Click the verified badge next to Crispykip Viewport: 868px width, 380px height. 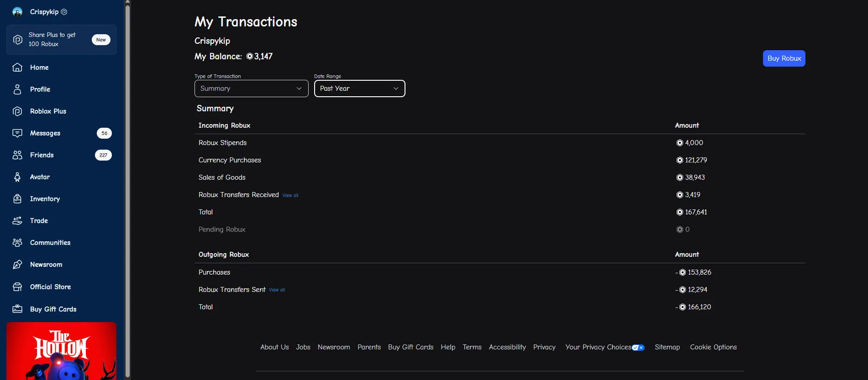click(x=64, y=12)
